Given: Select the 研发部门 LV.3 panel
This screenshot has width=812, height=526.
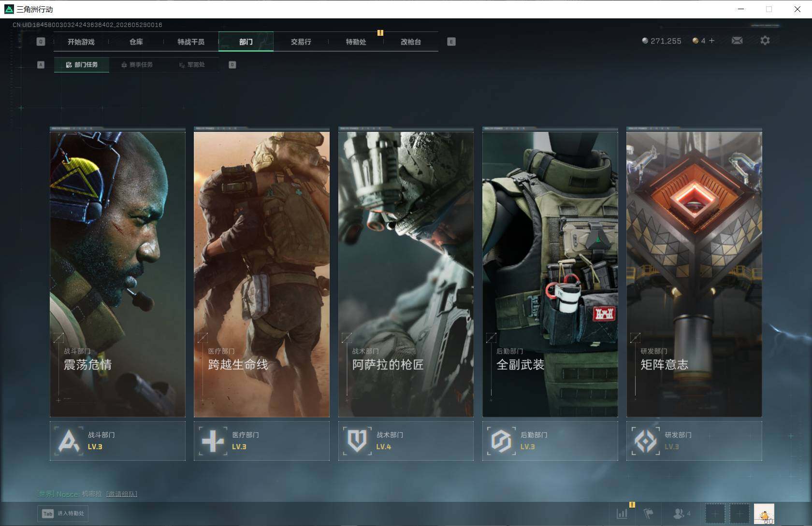Looking at the screenshot, I should [694, 441].
